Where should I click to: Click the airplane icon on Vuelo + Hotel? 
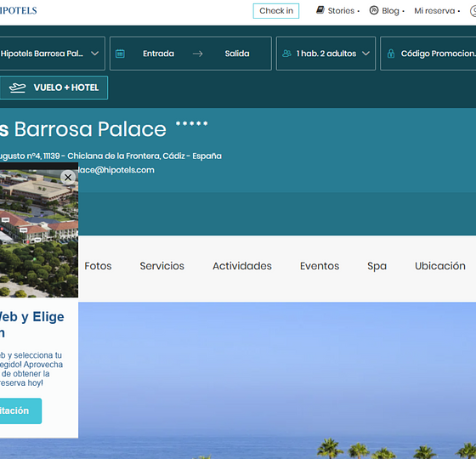(x=17, y=88)
